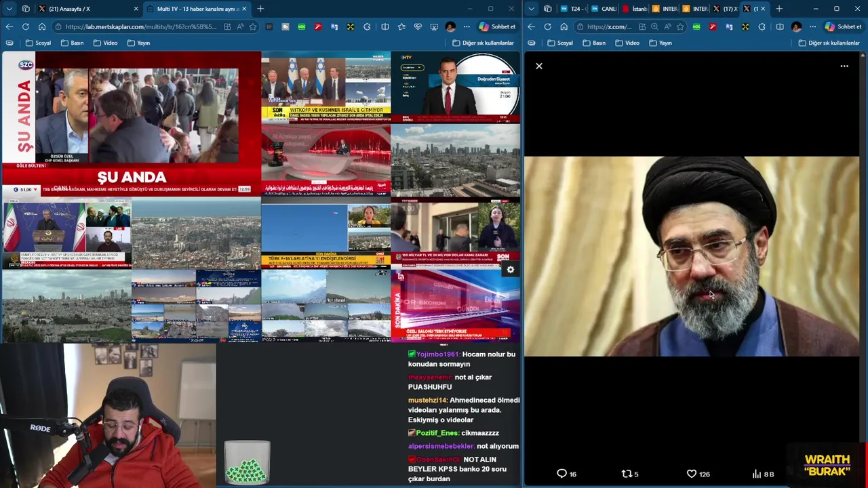
Task: Open right browser's three-dot settings menu
Action: (812, 26)
